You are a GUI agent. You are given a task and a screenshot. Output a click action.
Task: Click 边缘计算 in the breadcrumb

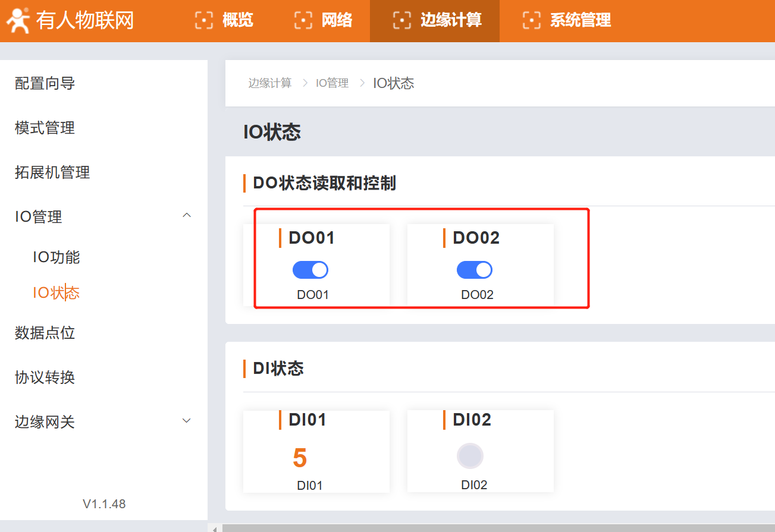[270, 83]
